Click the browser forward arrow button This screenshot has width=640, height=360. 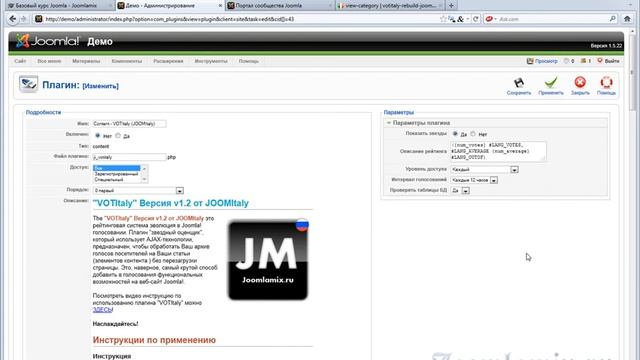click(x=23, y=19)
